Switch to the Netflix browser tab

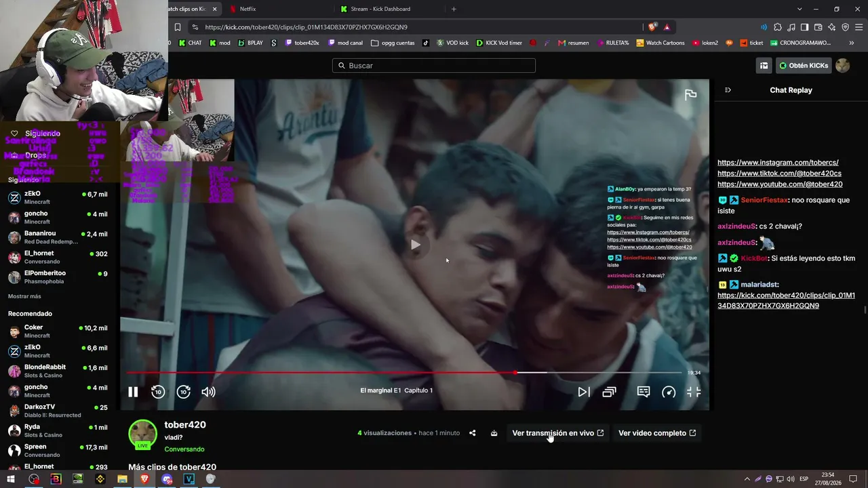point(278,9)
